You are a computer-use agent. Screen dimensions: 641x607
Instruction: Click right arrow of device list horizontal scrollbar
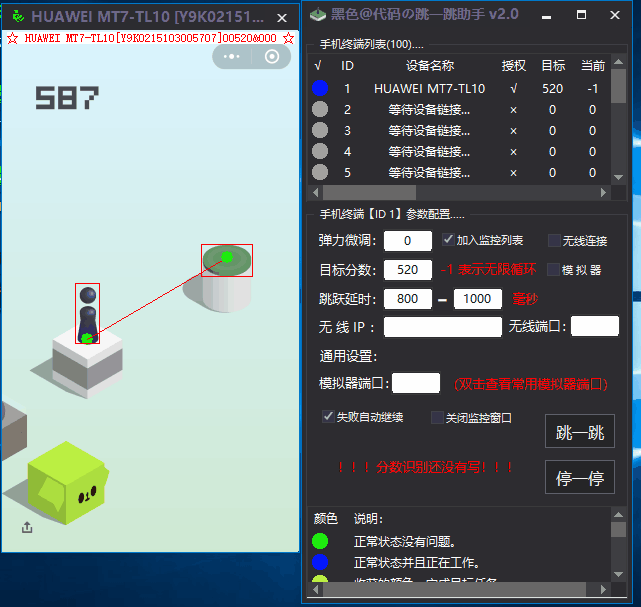[x=603, y=192]
